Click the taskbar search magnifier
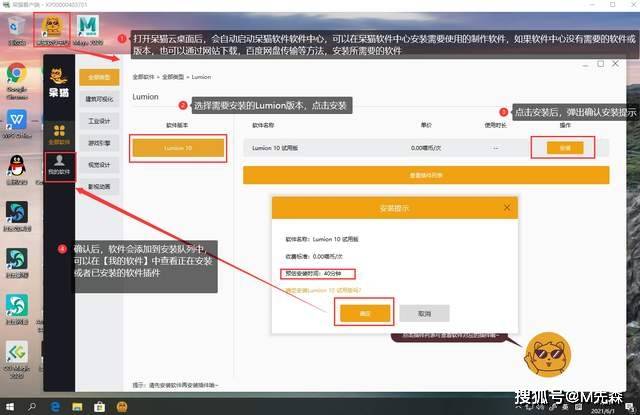The height and width of the screenshot is (415, 640). coord(31,406)
